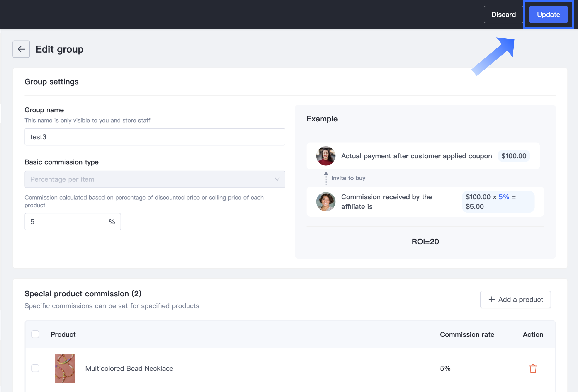Click Add a product button
The height and width of the screenshot is (392, 578).
(x=515, y=300)
